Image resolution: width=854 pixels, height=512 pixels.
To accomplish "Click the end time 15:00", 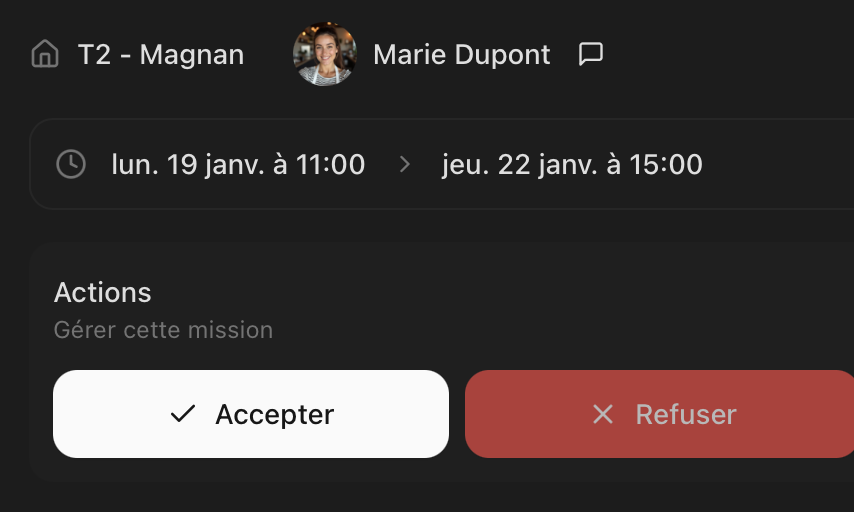I will [667, 164].
